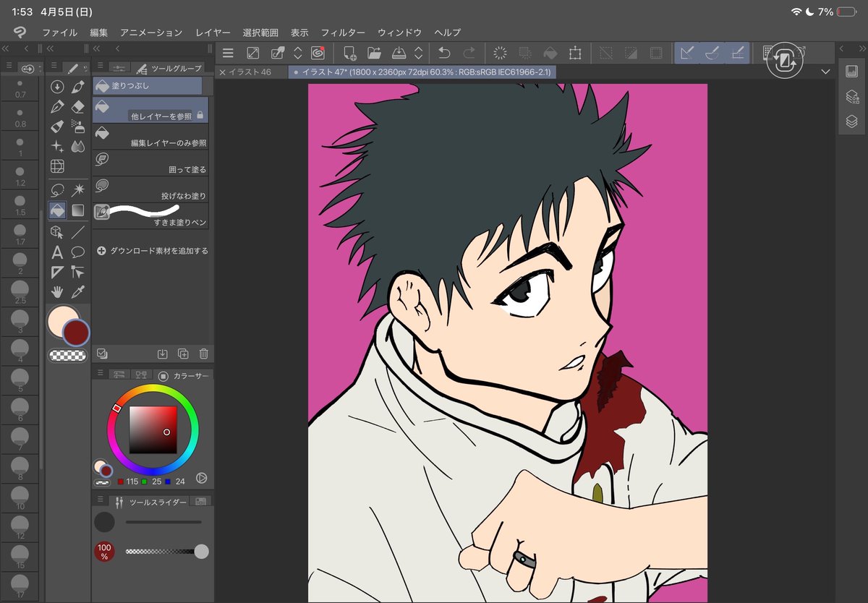Select the Airbrush spray tool
This screenshot has height=603, width=868.
click(78, 127)
